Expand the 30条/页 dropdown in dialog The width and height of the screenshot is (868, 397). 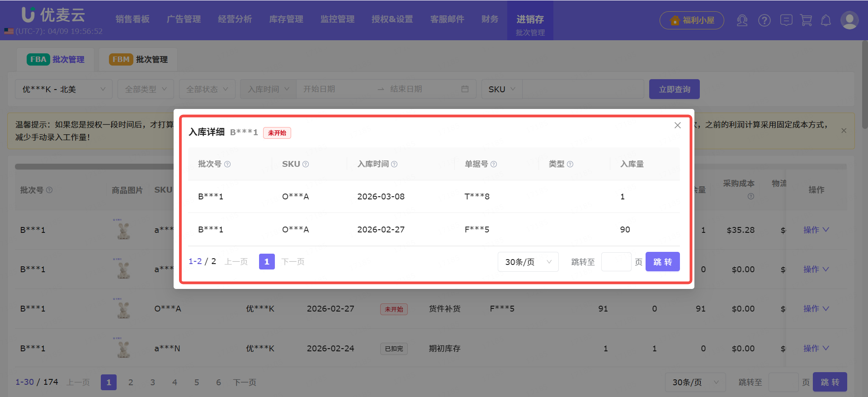[528, 262]
